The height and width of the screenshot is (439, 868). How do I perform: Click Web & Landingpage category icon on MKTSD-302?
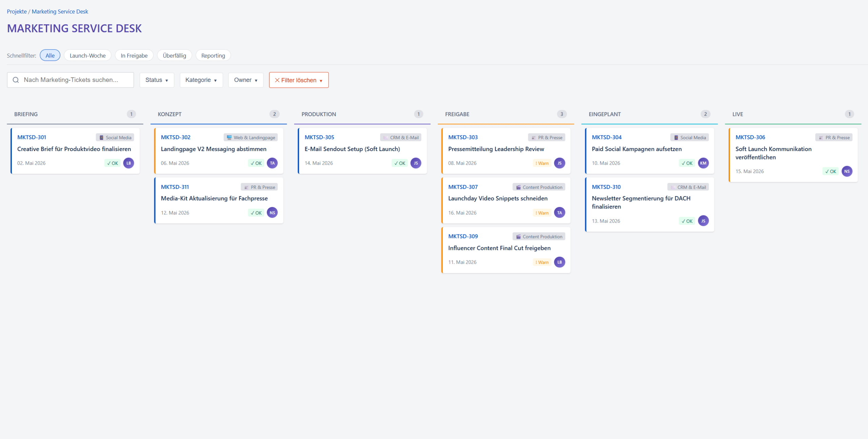[x=229, y=138]
